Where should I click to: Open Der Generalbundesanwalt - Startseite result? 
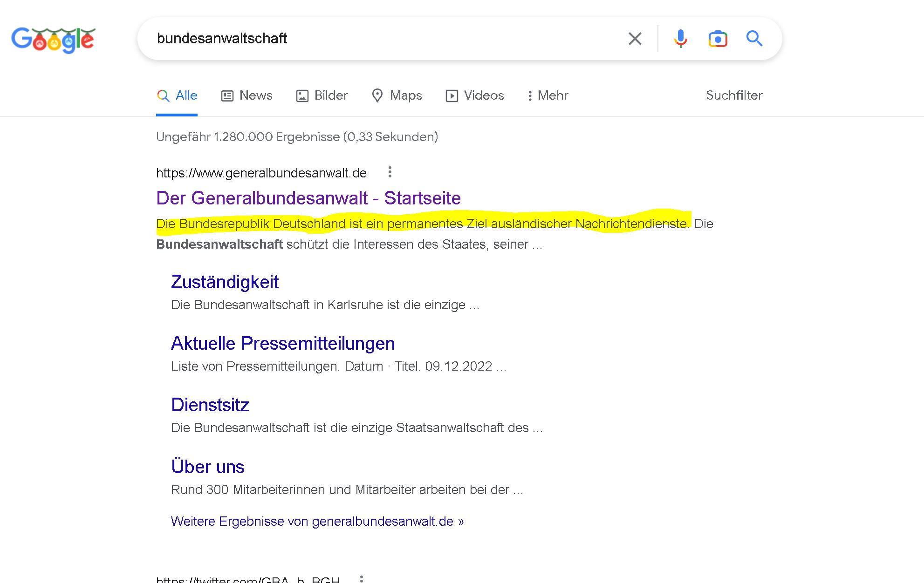pos(308,198)
